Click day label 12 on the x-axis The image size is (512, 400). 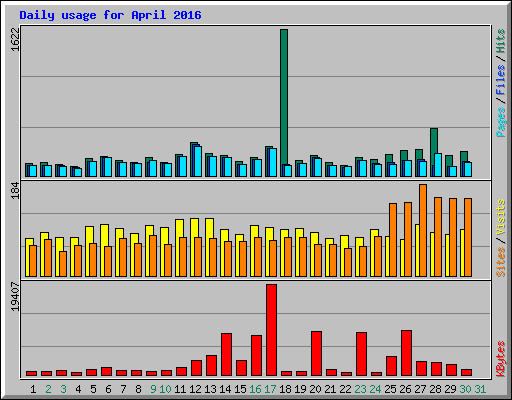[x=195, y=389]
